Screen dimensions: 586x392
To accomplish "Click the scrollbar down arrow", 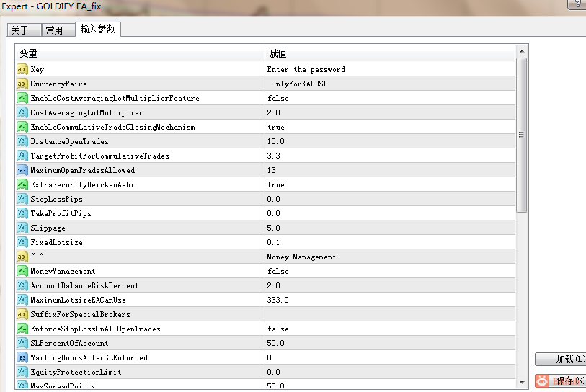I will coord(522,383).
